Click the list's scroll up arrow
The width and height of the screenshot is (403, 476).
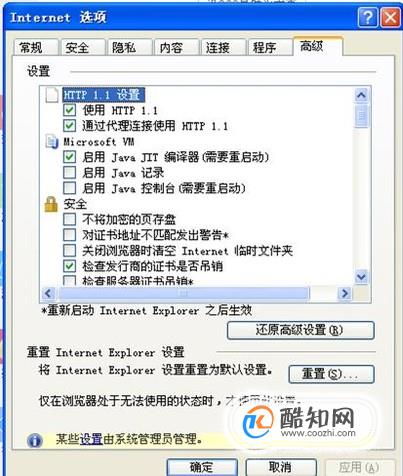pyautogui.click(x=361, y=96)
